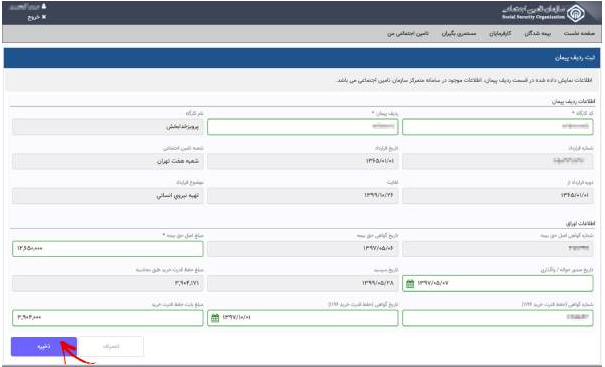Viewport: 605px width, 367px height.
Task: Focus the premium amount field ۱۲,۶۵۰,۰۰۰
Action: [108, 249]
